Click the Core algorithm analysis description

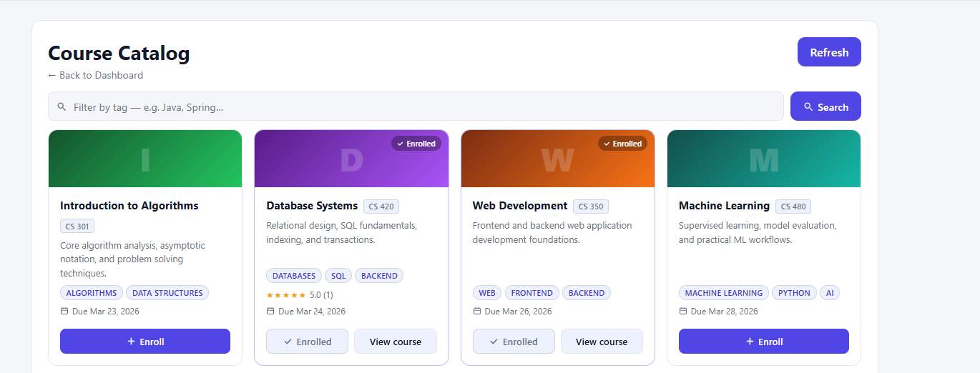pos(133,259)
